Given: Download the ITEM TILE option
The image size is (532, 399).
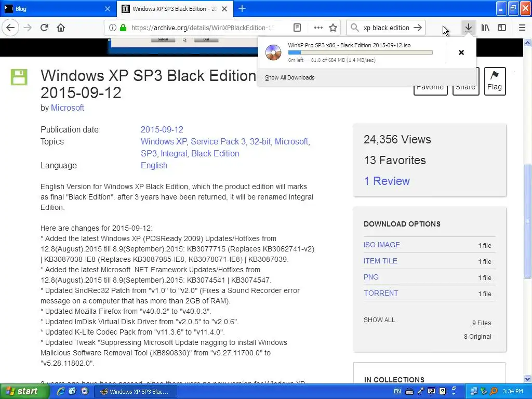Looking at the screenshot, I should [380, 261].
